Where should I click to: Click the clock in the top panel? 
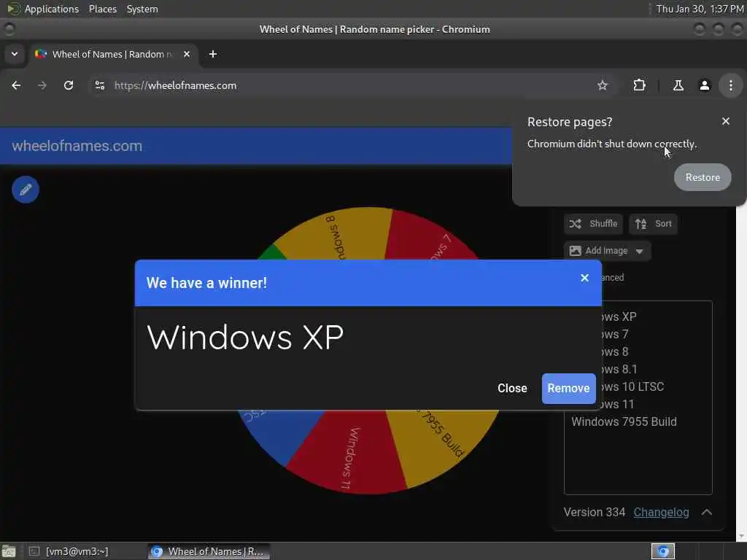coord(699,9)
